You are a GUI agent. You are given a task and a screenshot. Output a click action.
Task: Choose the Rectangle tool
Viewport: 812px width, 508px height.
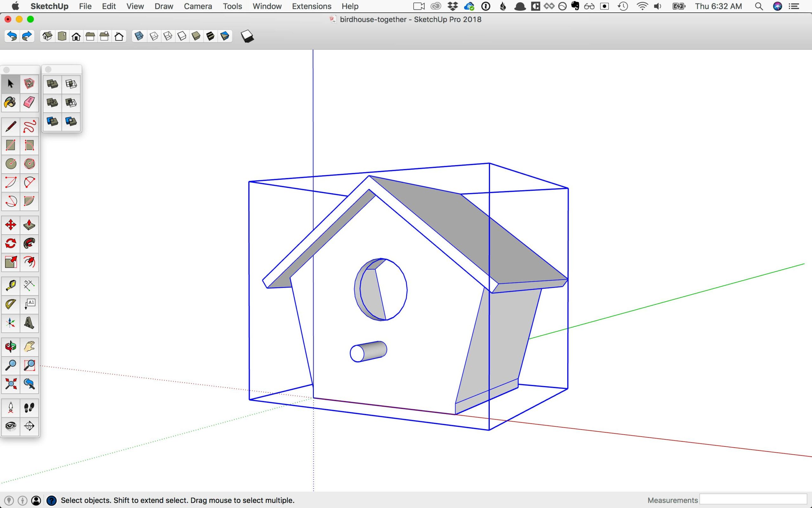pos(10,145)
